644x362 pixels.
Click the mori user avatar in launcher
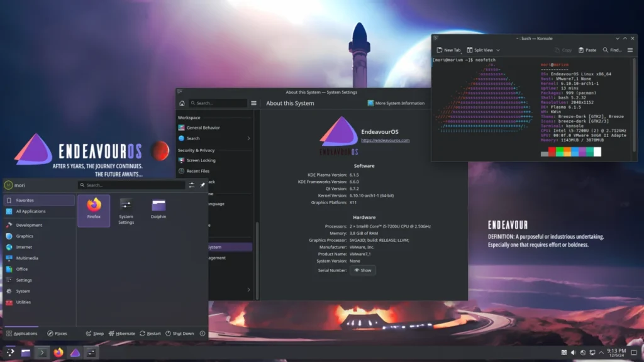click(8, 185)
